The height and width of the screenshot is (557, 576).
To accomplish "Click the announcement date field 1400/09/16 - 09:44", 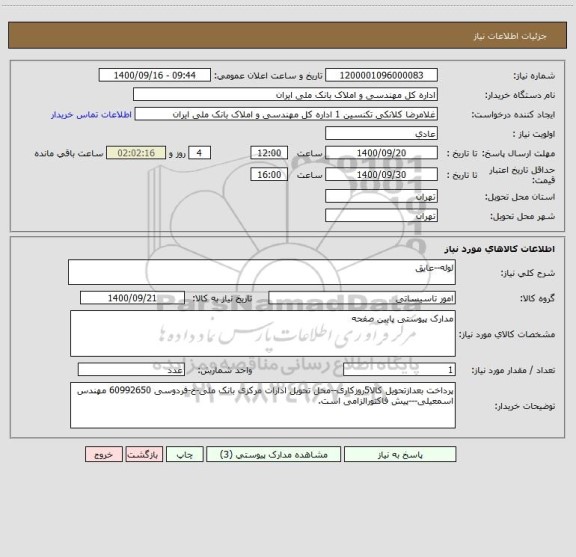I will coord(155,75).
